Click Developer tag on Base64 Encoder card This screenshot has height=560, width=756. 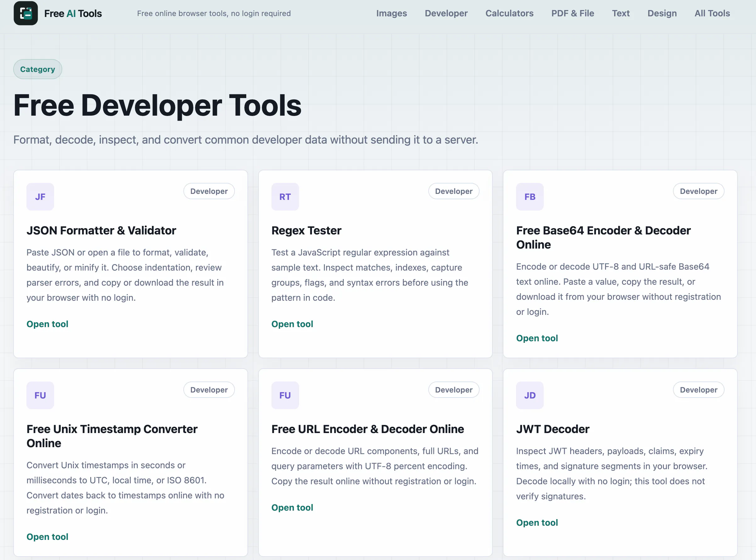(699, 191)
